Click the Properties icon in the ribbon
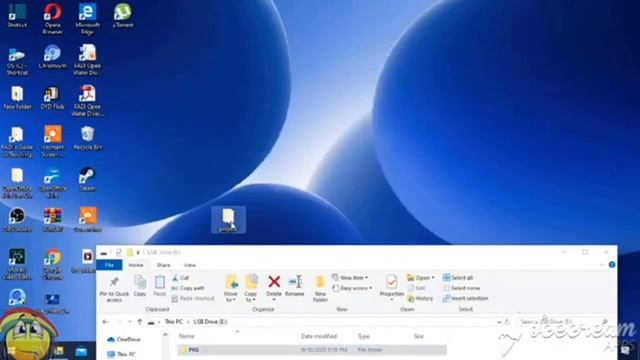The height and width of the screenshot is (360, 640). coord(391,282)
